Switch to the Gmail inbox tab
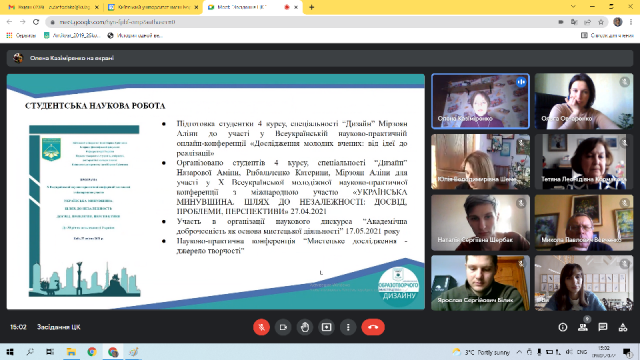The width and height of the screenshot is (640, 360). (52, 7)
